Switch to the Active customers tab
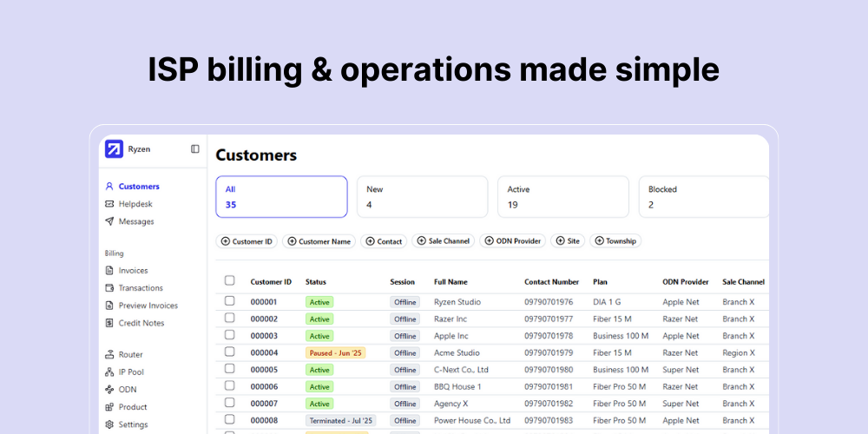 click(562, 197)
